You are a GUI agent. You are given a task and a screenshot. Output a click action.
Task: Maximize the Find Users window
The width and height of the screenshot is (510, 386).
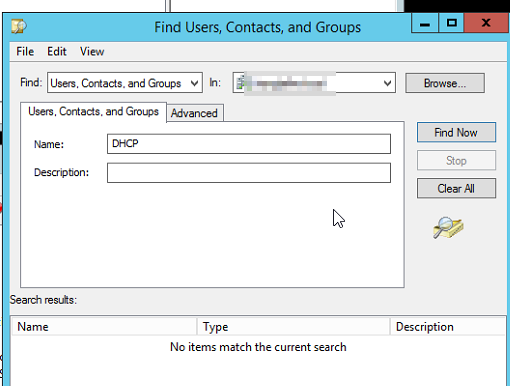451,23
